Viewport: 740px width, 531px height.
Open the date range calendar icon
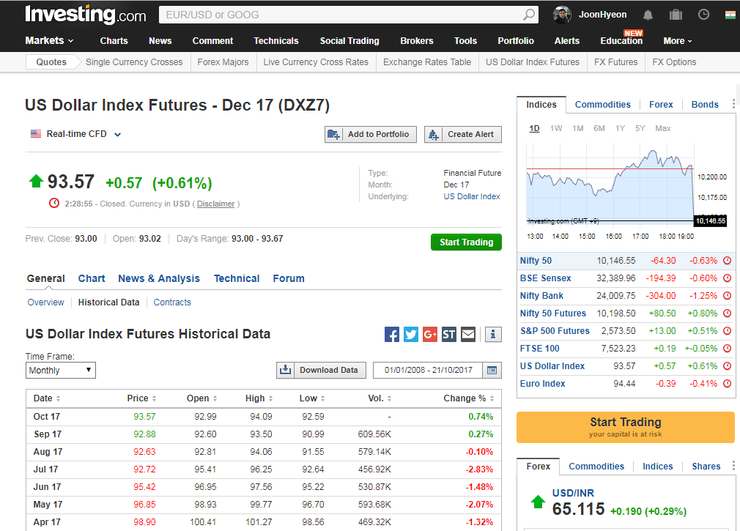(492, 371)
